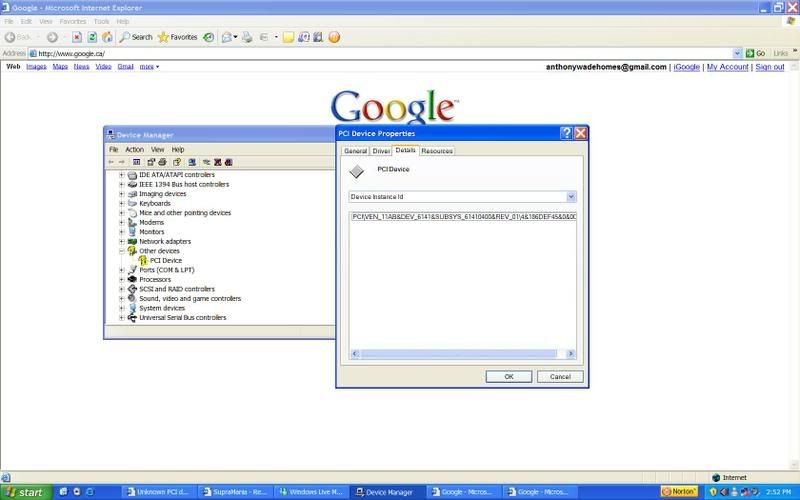Switch to the Unknown PCI d... taskbar window
Image resolution: width=800 pixels, height=500 pixels.
[x=159, y=492]
